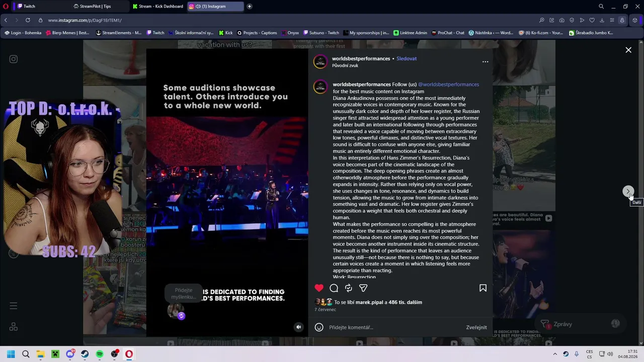Image resolution: width=644 pixels, height=362 pixels.
Task: Open the worldsbestperformances profile name in header
Action: point(361,58)
